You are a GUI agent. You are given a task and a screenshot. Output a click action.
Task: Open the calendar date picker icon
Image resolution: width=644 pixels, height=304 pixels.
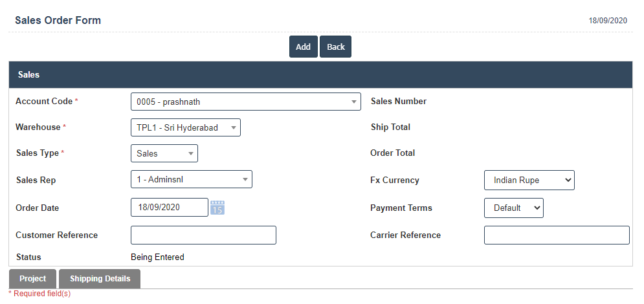coord(217,208)
